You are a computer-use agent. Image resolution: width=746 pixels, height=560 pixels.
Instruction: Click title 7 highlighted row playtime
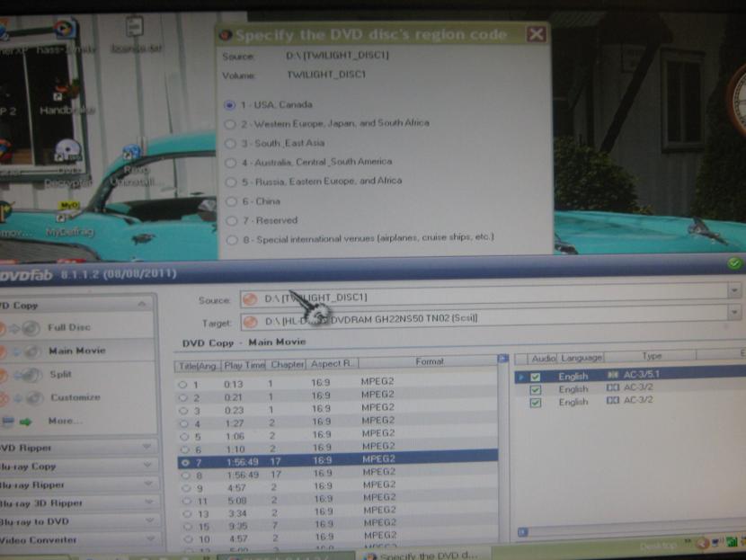coord(243,462)
